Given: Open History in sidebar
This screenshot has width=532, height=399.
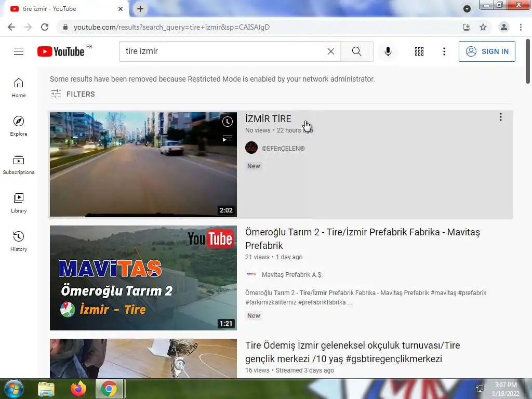Looking at the screenshot, I should pos(19,241).
